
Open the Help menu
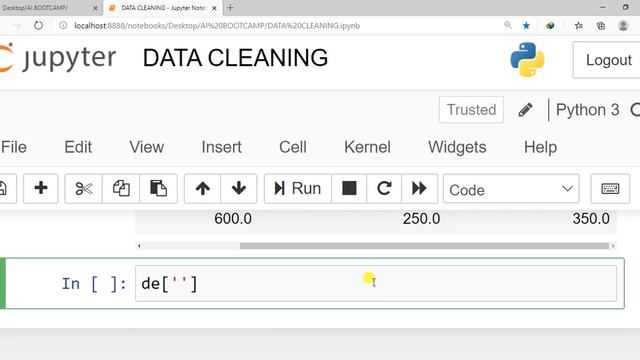540,147
